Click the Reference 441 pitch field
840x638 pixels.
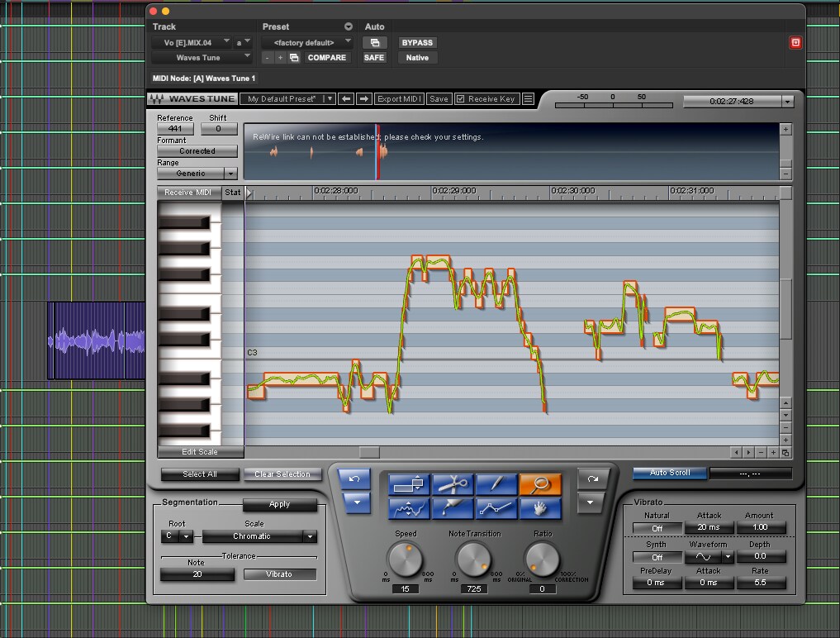point(175,129)
